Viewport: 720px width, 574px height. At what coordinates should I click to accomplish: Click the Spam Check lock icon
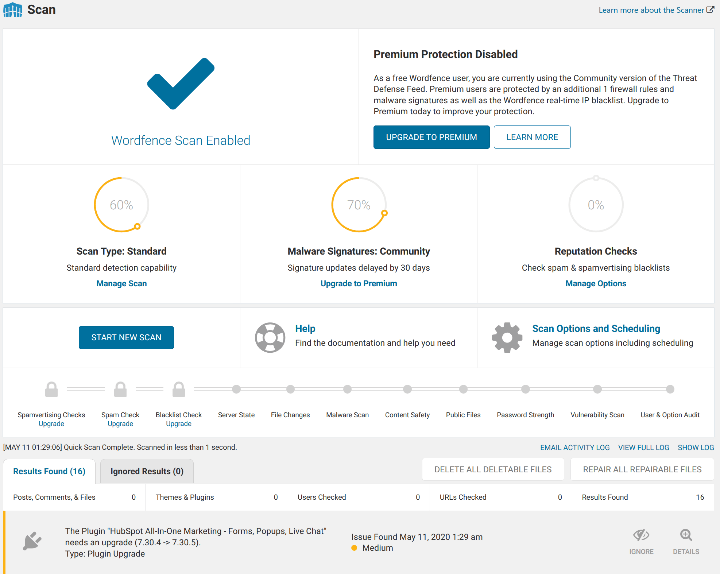tap(120, 389)
